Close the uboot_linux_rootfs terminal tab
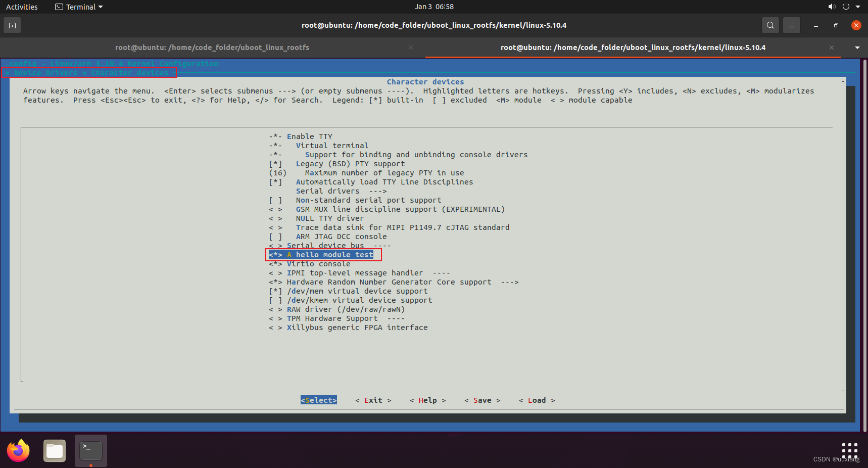Image resolution: width=868 pixels, height=468 pixels. (x=411, y=48)
